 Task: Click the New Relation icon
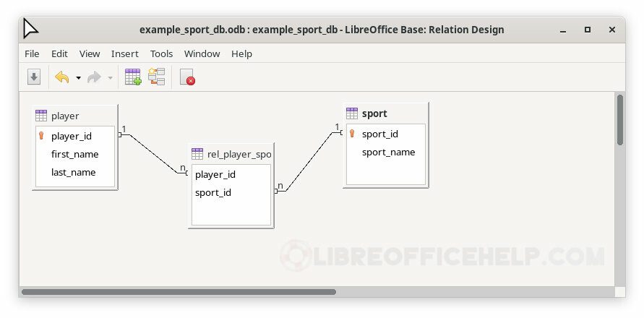[157, 77]
